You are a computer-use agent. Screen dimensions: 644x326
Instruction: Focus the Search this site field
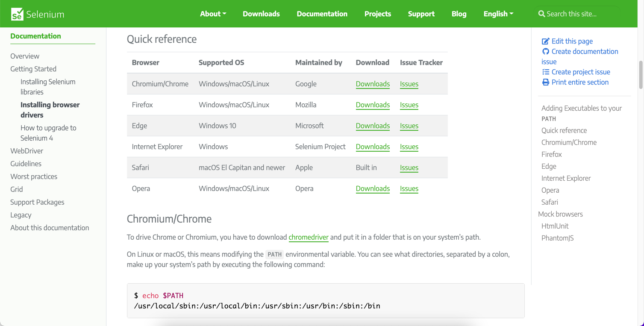click(x=578, y=14)
